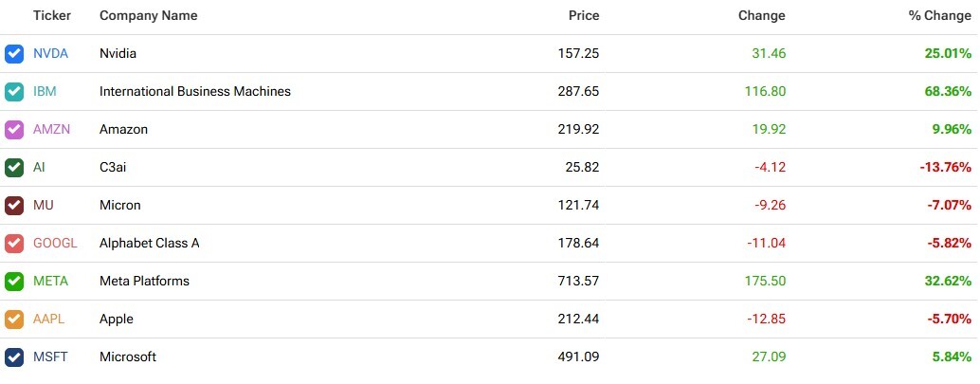Open the NVDA ticker link

click(x=50, y=54)
